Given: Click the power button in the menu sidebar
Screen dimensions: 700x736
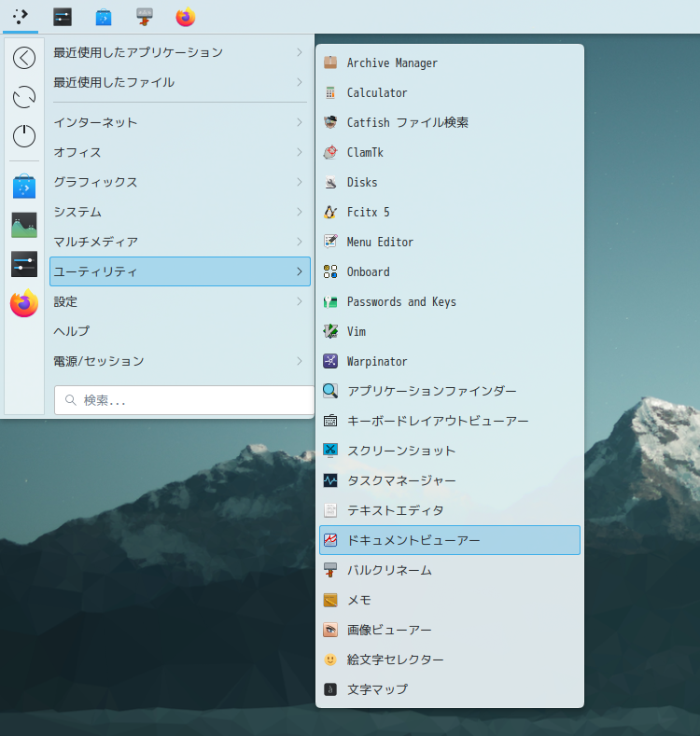Looking at the screenshot, I should pos(24,136).
